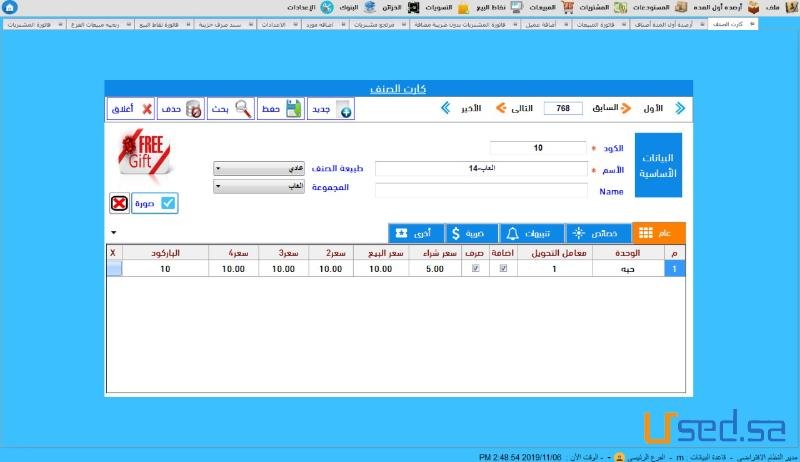Select the unit cell حبه in row 1

(x=628, y=269)
